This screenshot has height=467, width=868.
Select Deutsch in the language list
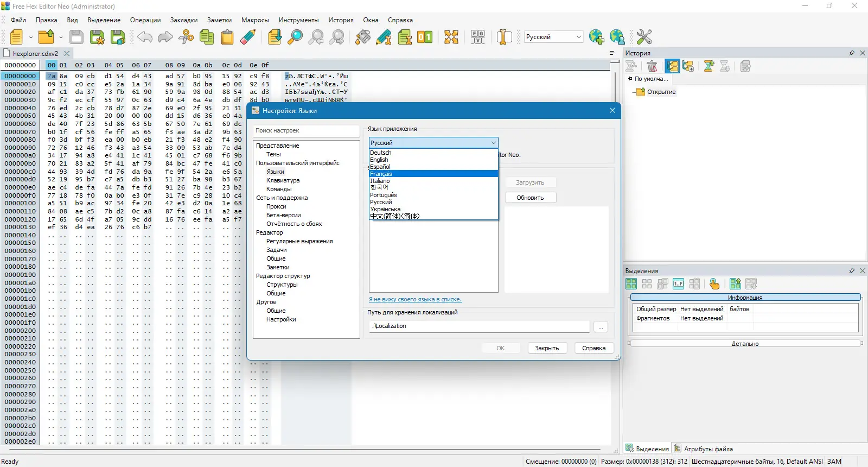click(x=433, y=153)
